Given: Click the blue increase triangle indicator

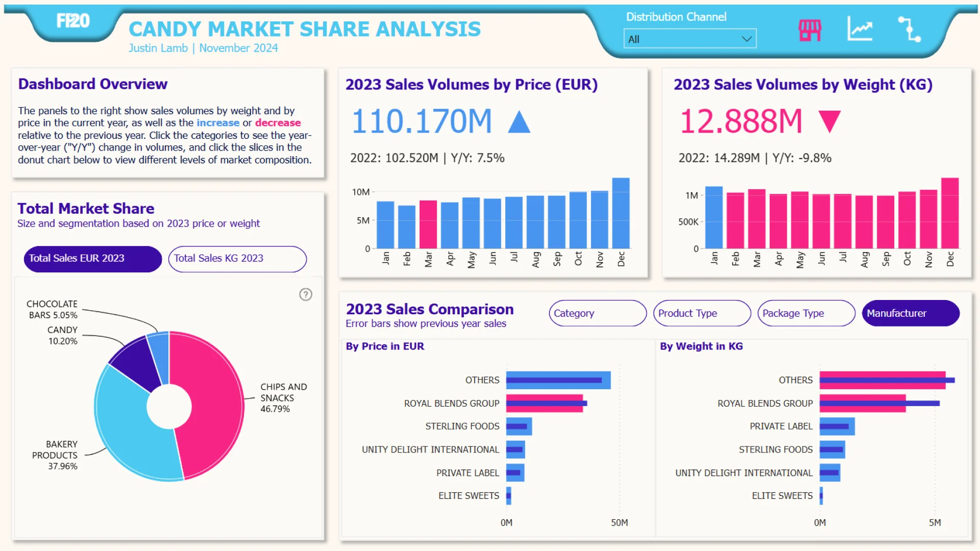Looking at the screenshot, I should click(x=519, y=122).
